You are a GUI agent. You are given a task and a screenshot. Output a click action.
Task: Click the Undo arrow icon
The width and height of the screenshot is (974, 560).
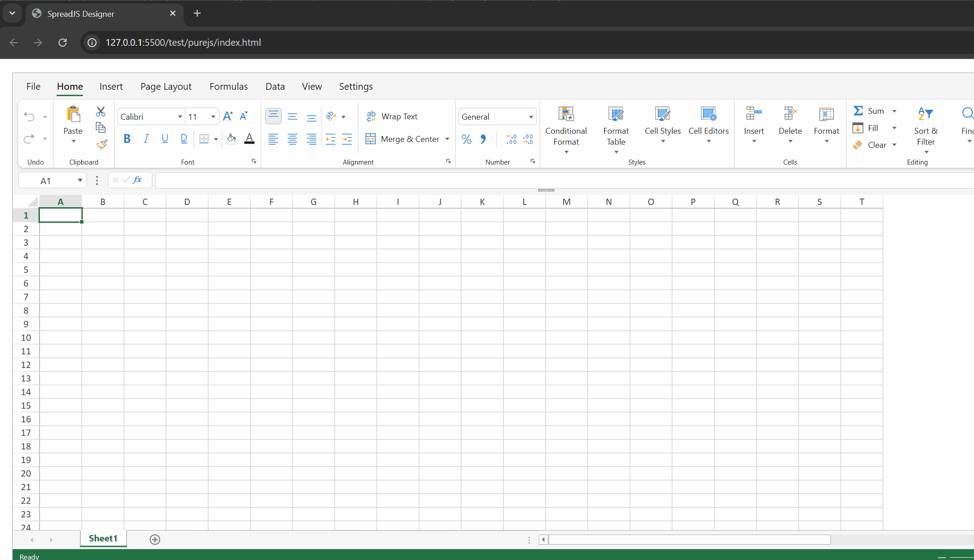point(29,117)
